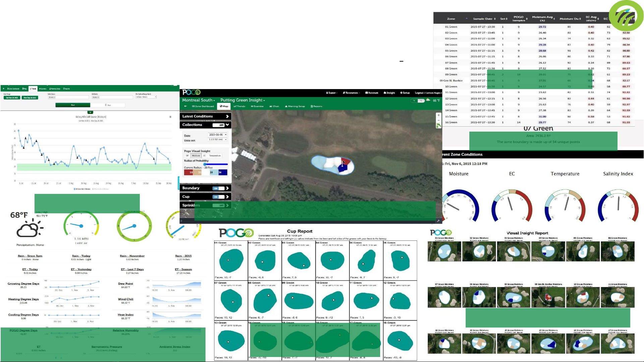Open the Account link in the top bar
The image size is (644, 362).
pyautogui.click(x=372, y=93)
